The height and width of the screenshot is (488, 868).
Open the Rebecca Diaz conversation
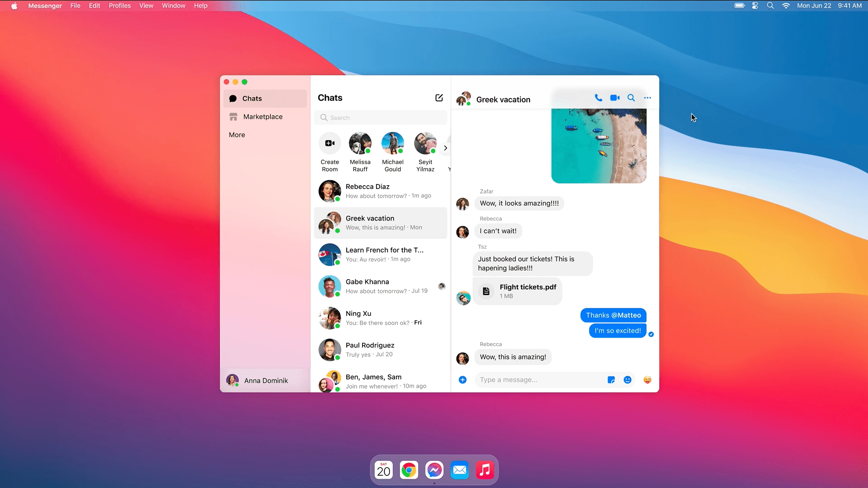pos(380,191)
